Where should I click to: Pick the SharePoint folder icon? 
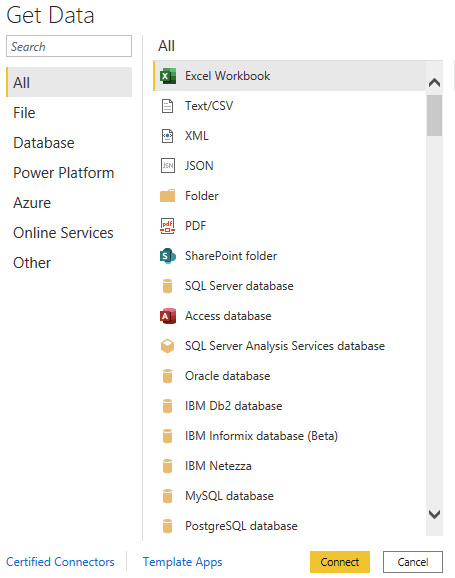pyautogui.click(x=168, y=256)
